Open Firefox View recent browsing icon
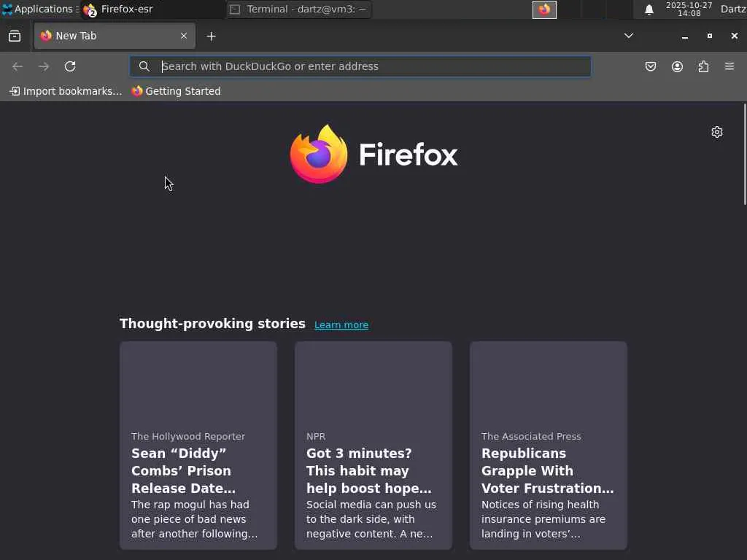 point(15,36)
